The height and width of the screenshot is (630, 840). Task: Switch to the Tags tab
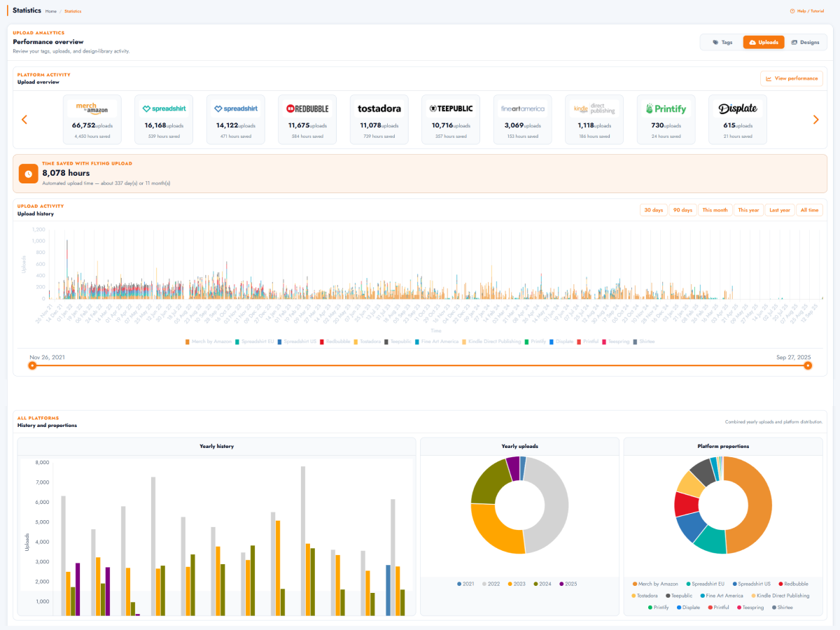point(722,43)
